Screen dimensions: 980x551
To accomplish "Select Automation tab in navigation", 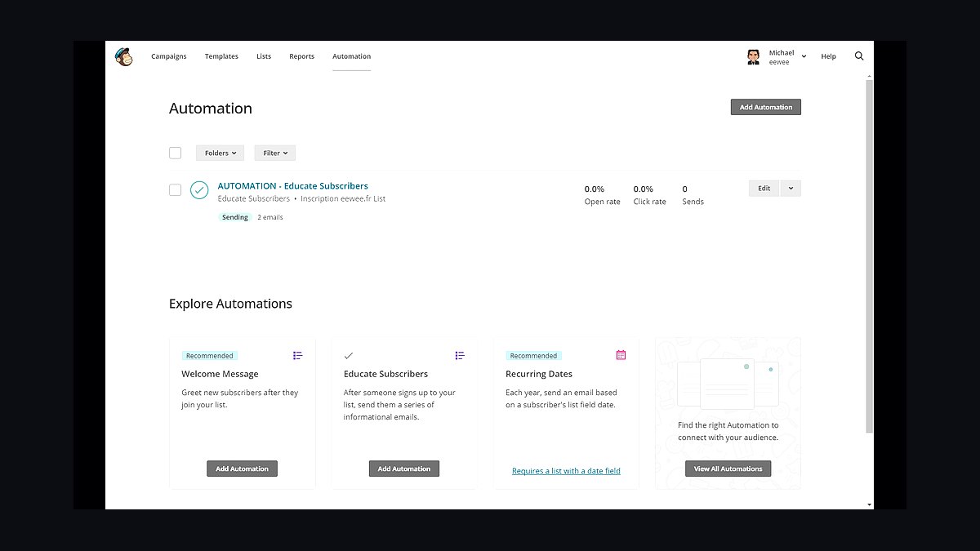I will 351,56.
